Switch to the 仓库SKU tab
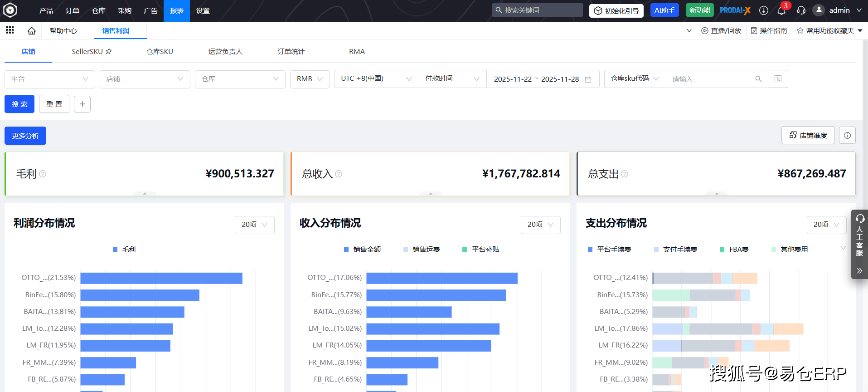 tap(160, 52)
